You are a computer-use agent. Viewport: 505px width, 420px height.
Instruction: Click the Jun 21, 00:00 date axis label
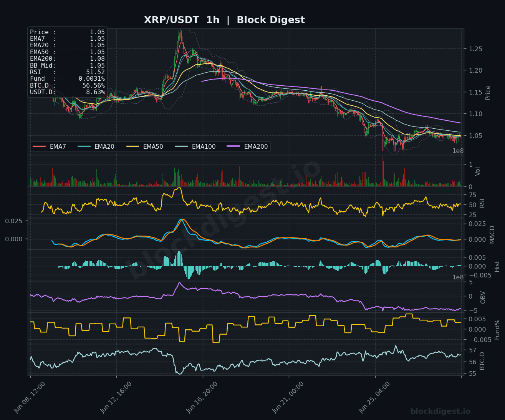pyautogui.click(x=288, y=397)
